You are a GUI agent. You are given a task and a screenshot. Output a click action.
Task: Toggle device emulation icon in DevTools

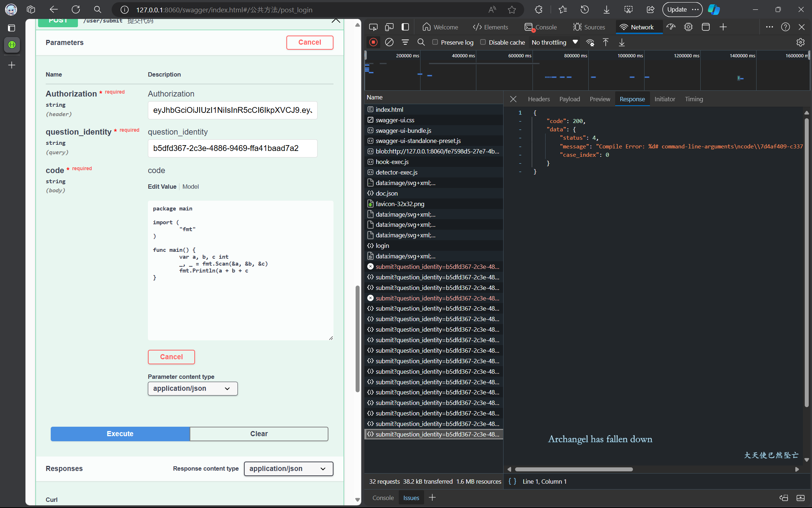pos(389,27)
